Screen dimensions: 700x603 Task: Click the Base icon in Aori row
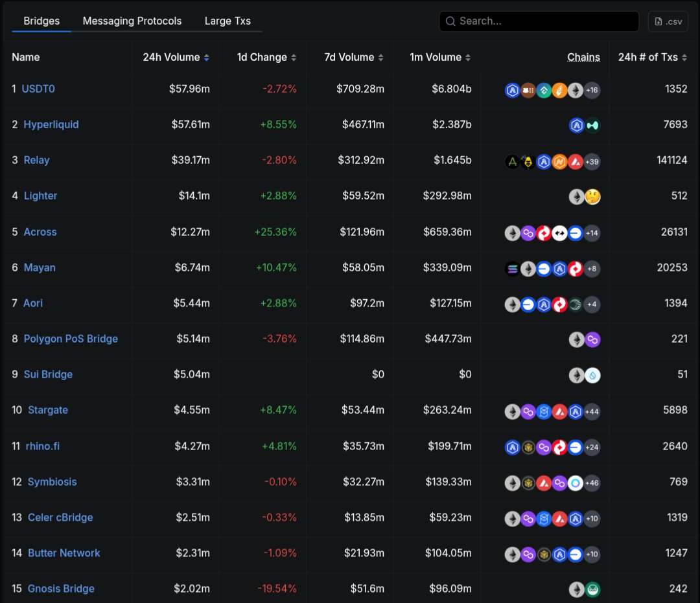pyautogui.click(x=528, y=304)
